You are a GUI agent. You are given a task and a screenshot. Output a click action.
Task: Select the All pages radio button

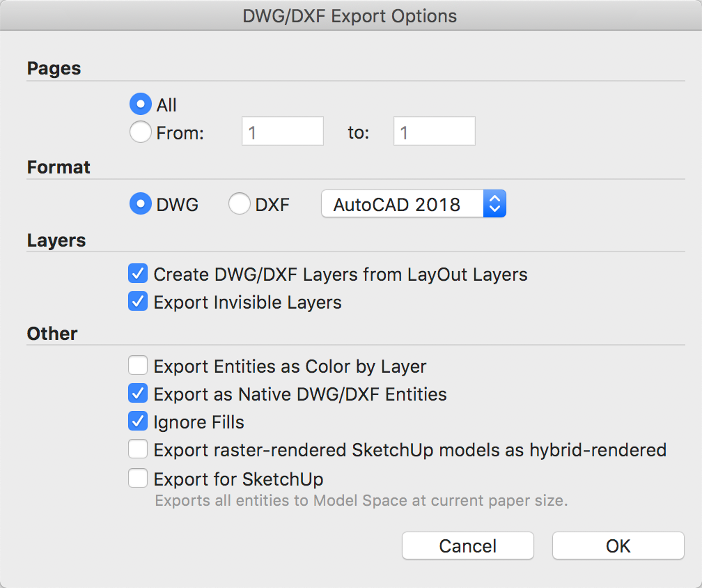pyautogui.click(x=141, y=105)
